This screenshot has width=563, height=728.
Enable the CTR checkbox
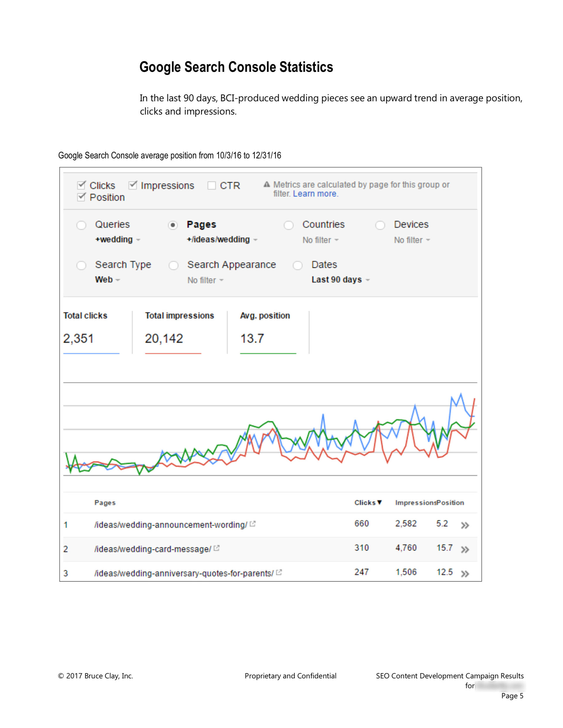click(x=211, y=185)
